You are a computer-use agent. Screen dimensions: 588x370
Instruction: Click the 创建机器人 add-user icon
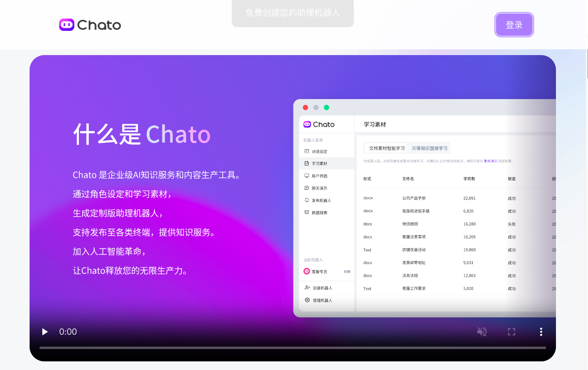tap(307, 288)
